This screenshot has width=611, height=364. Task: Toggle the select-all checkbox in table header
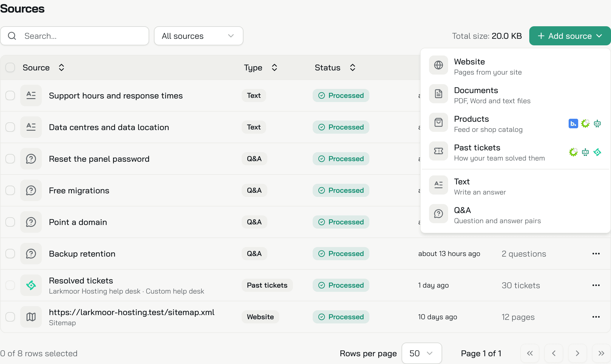10,67
